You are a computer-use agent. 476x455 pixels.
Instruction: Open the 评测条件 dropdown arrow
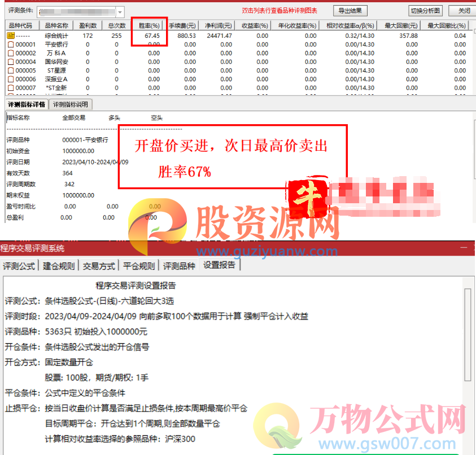[x=120, y=12]
